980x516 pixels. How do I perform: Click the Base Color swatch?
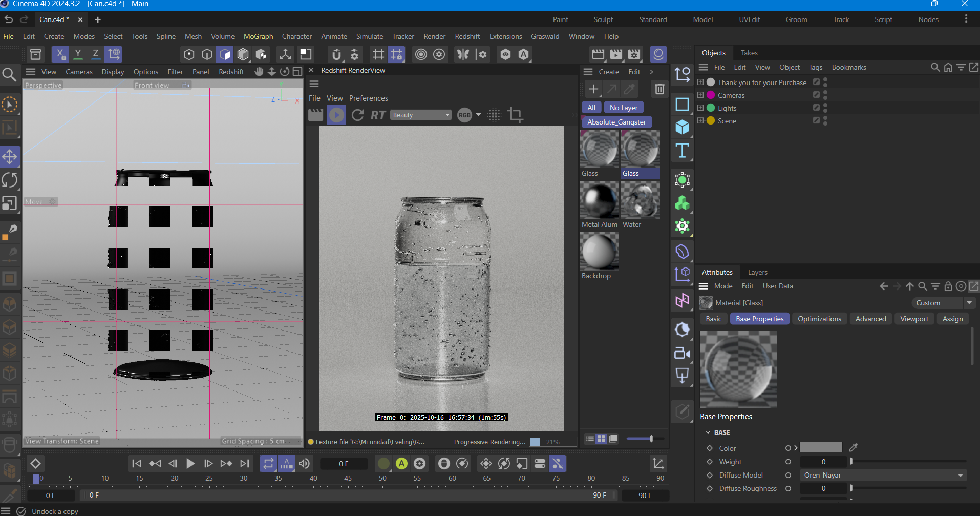pyautogui.click(x=821, y=448)
